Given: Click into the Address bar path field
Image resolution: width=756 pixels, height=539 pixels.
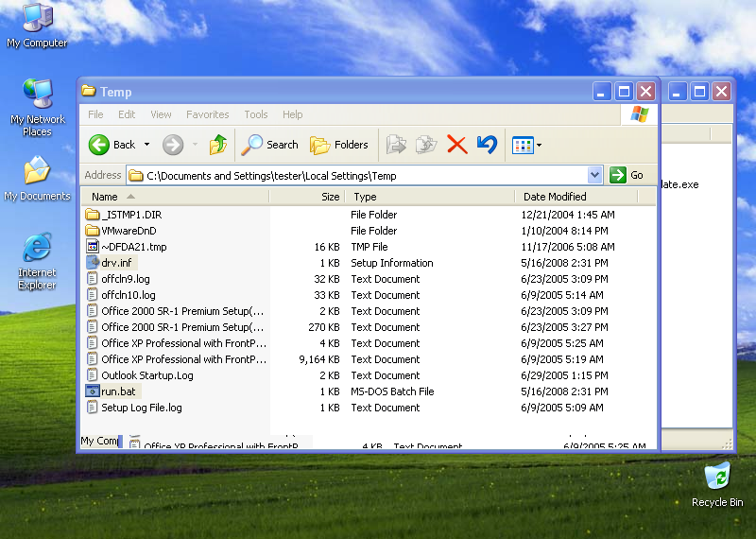Looking at the screenshot, I should 357,176.
